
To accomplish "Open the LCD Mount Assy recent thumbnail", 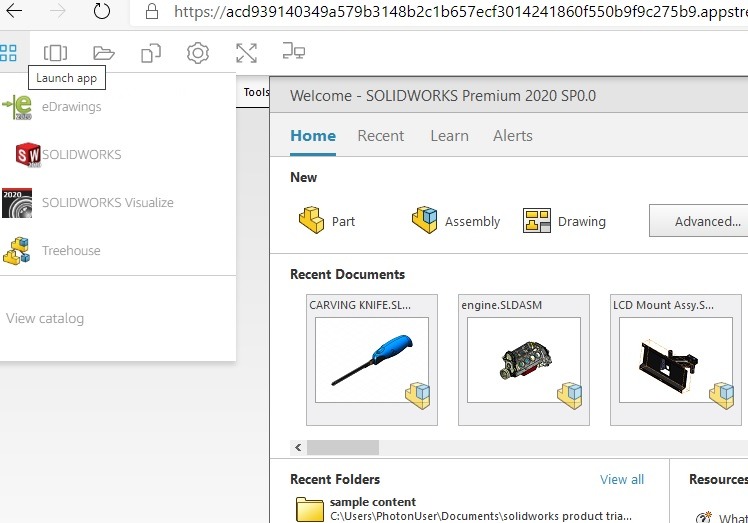I will click(675, 360).
